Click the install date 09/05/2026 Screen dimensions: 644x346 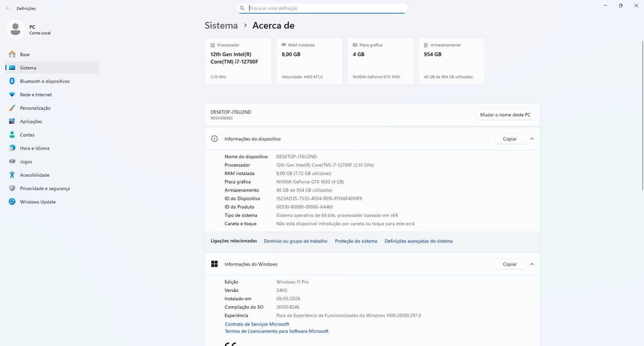tap(288, 299)
